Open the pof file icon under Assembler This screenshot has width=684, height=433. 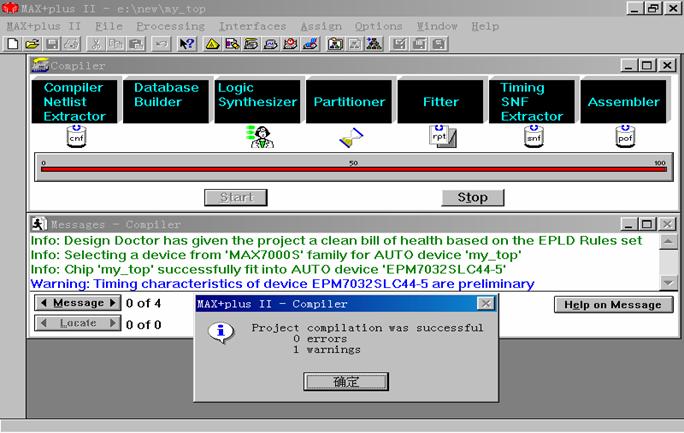tap(625, 136)
